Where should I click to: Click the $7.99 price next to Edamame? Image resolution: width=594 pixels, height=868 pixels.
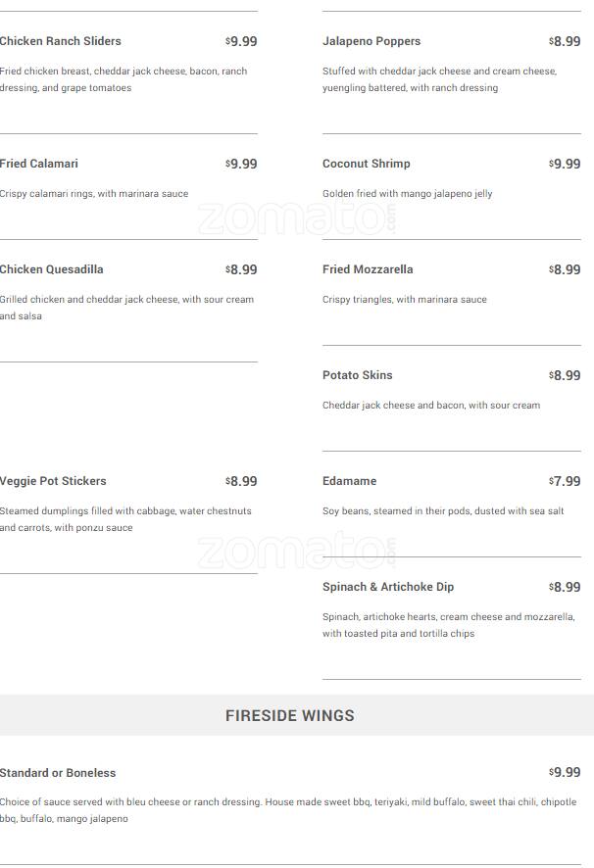[x=565, y=481]
